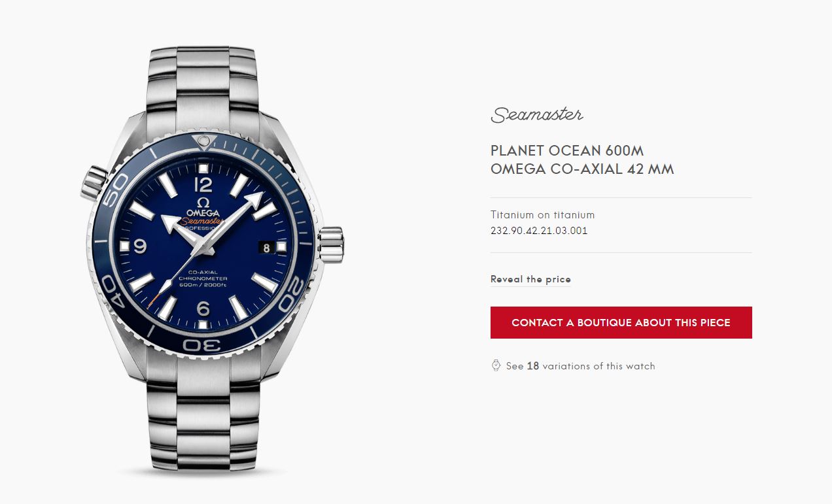
Task: Click the Titanium on titanium material text
Action: 542,214
